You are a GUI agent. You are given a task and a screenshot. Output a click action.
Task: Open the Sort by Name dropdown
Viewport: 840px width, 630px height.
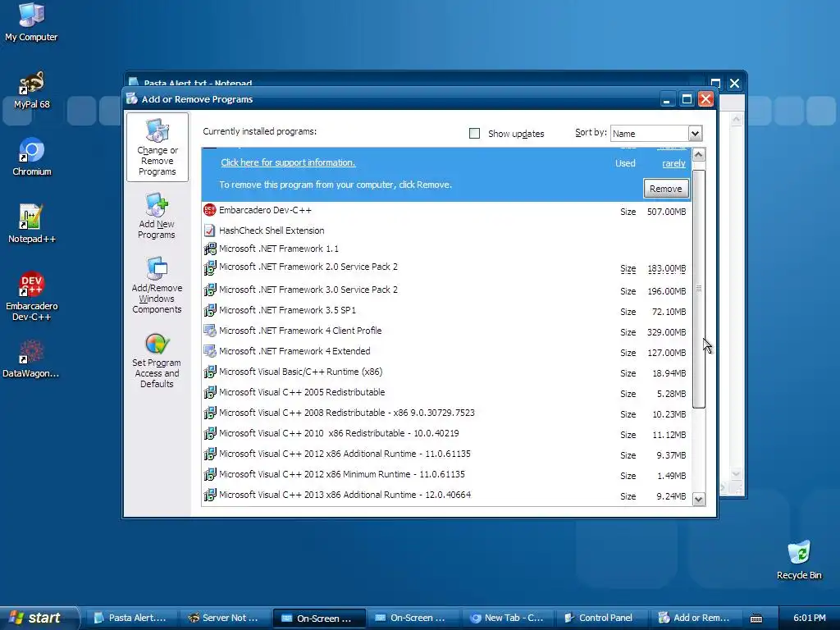pos(695,134)
